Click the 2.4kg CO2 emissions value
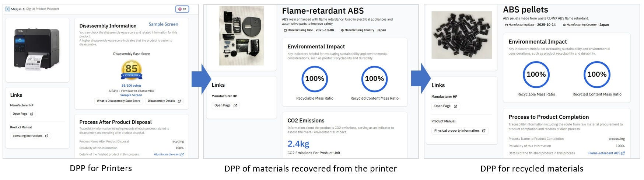 [x=298, y=143]
